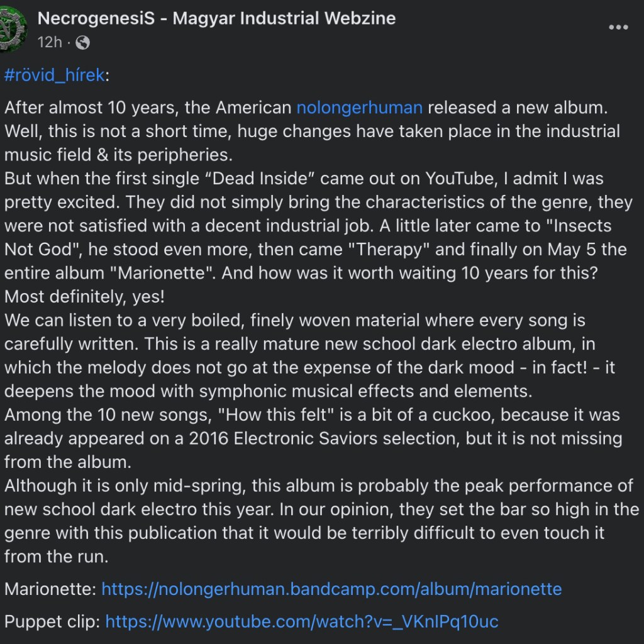Open the NecrogenesiS page profile picture
This screenshot has width=644, height=644.
tap(13, 28)
